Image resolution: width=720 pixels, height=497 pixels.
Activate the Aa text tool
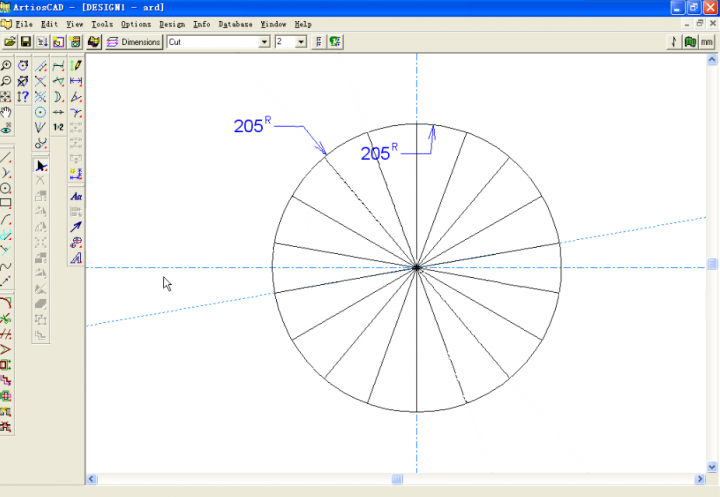click(76, 197)
